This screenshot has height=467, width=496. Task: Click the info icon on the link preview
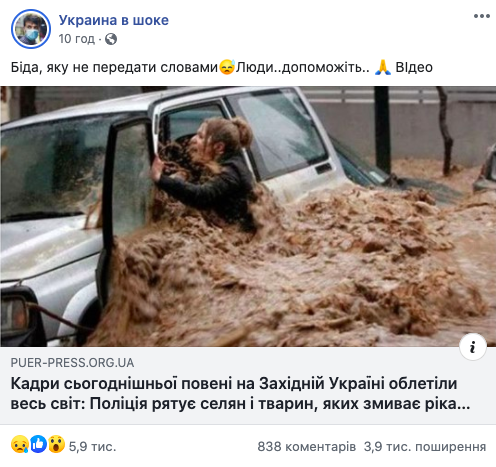tap(473, 347)
